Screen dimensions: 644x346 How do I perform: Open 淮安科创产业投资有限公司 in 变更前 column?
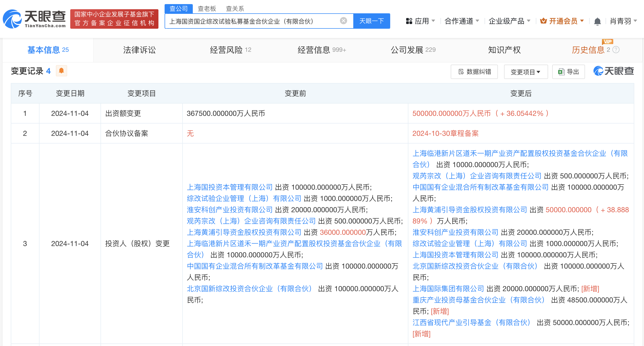click(230, 210)
